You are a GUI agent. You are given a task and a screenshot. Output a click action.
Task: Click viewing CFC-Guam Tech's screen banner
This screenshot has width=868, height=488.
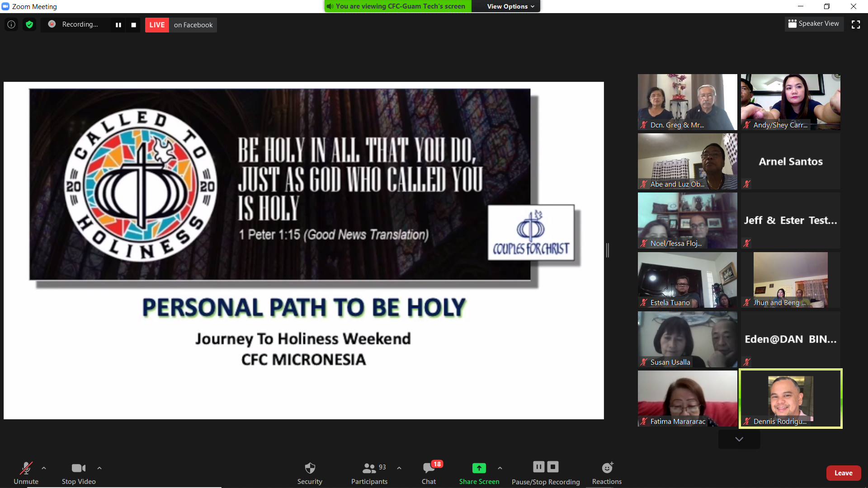click(398, 6)
